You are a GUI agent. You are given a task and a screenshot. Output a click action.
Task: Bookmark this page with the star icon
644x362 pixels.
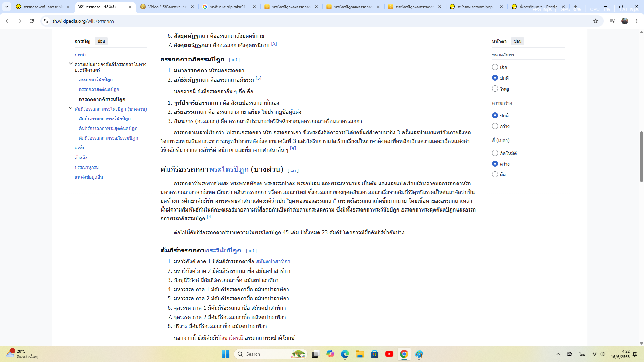click(x=596, y=21)
